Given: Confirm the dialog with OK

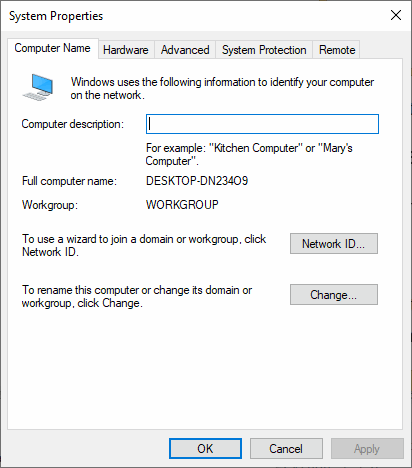Looking at the screenshot, I should click(205, 449).
